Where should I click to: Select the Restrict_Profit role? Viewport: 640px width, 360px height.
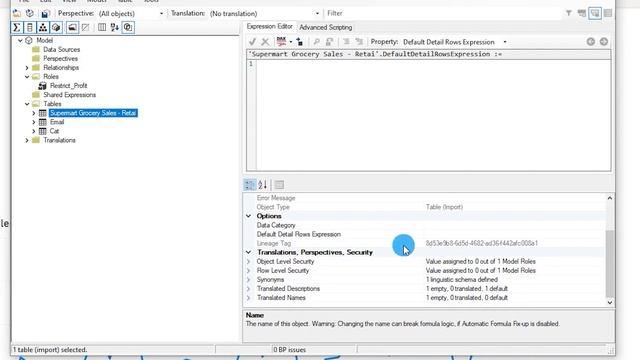coord(68,86)
